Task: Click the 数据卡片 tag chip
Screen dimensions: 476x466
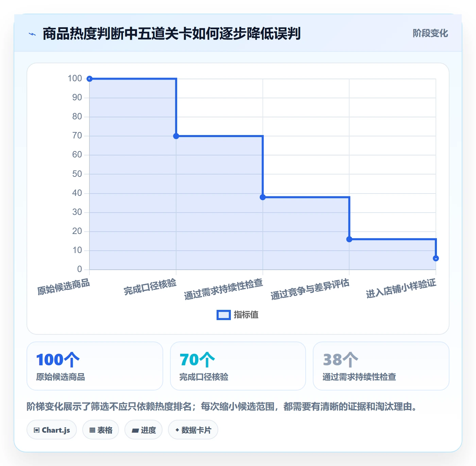Action: pyautogui.click(x=193, y=430)
